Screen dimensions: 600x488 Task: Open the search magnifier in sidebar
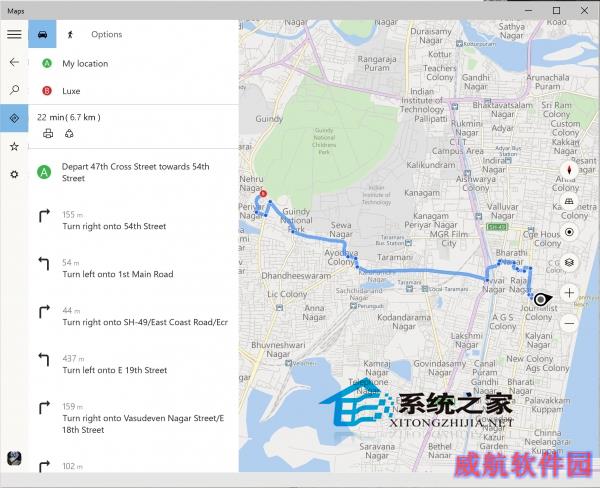(x=14, y=90)
